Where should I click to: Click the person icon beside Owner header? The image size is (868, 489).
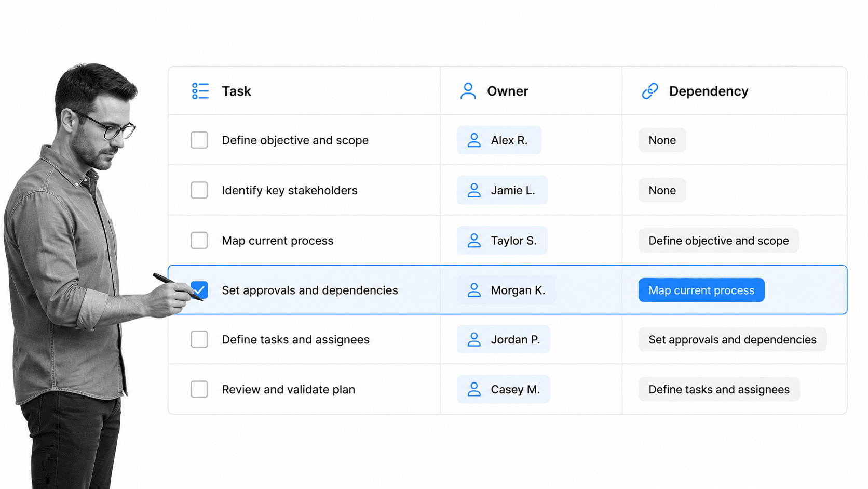pos(468,91)
